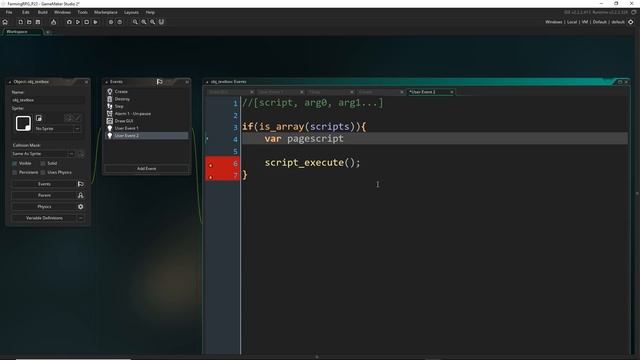Select the Alarm 1 - Un-pause event
The image size is (640, 360).
(x=147, y=113)
